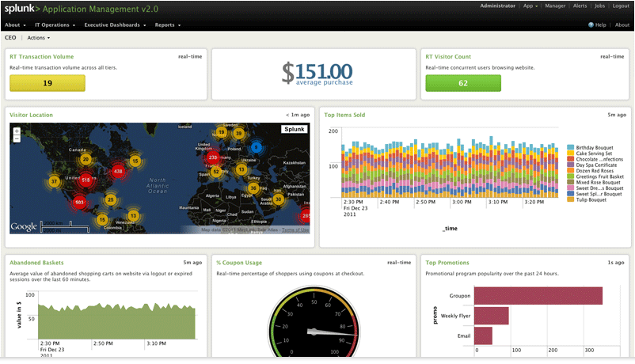Select the red 503 cluster marker over Mexico

click(x=79, y=202)
